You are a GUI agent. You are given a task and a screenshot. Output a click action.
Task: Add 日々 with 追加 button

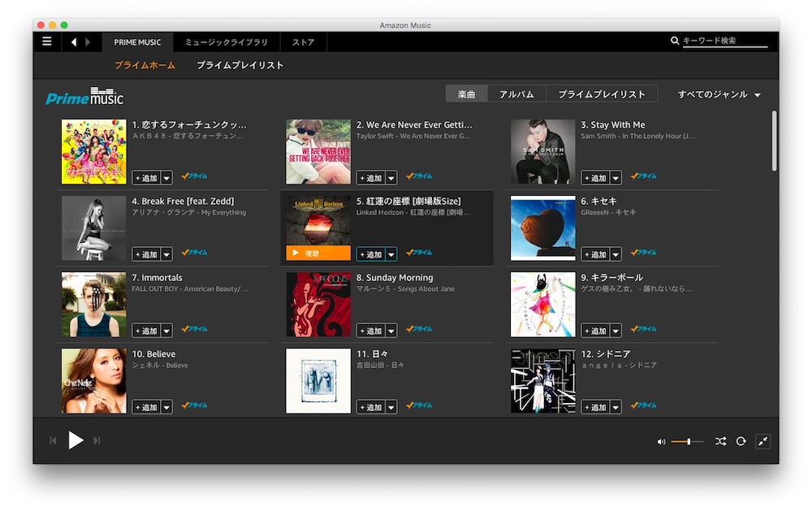point(371,407)
